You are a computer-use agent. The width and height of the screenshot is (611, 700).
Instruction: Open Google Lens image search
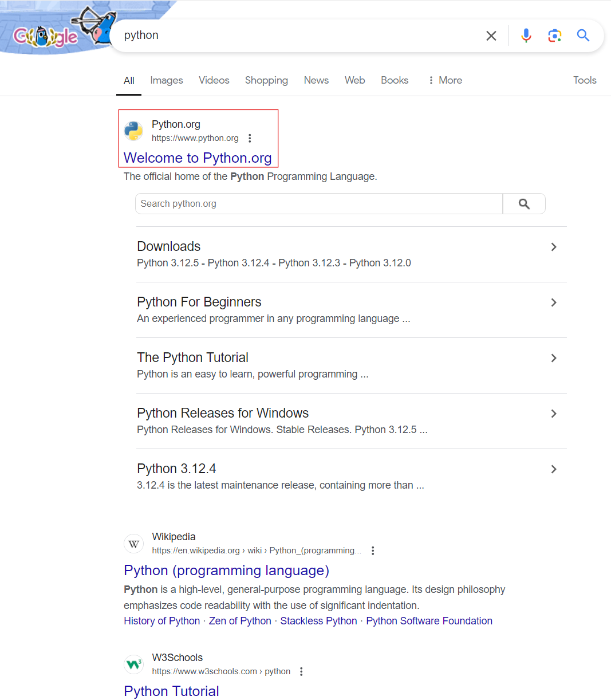[554, 35]
